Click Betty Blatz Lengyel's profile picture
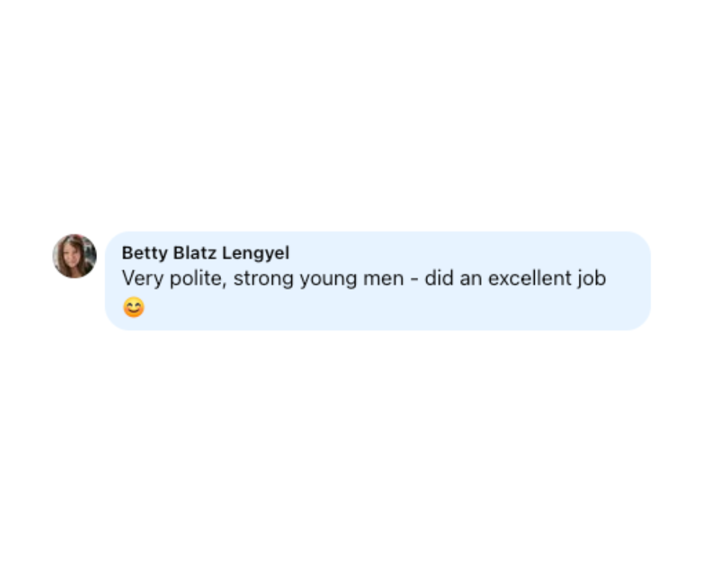 75,256
